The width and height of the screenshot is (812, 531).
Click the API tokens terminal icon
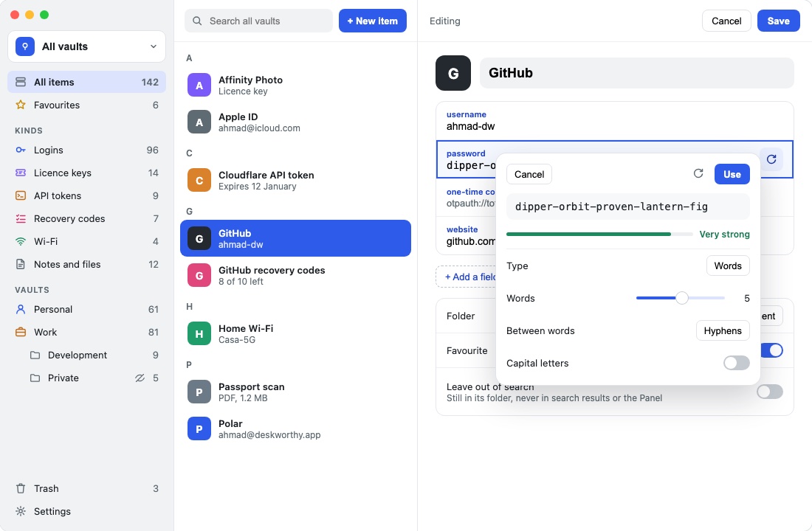click(x=21, y=195)
